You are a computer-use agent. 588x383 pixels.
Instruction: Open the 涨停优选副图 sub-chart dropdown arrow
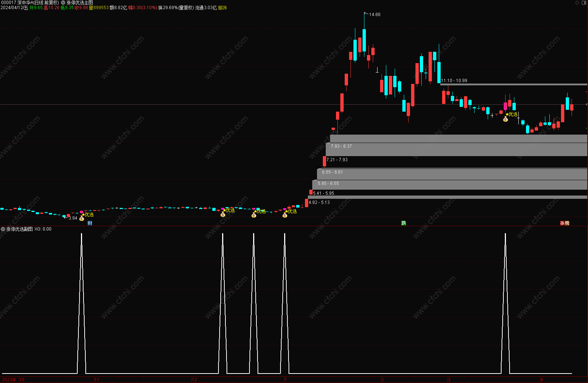[x=3, y=229]
